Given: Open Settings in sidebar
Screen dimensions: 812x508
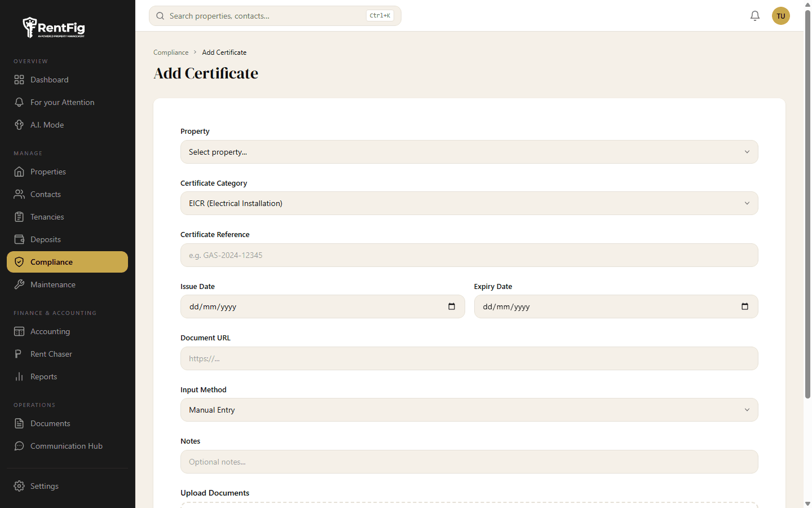Looking at the screenshot, I should point(67,486).
